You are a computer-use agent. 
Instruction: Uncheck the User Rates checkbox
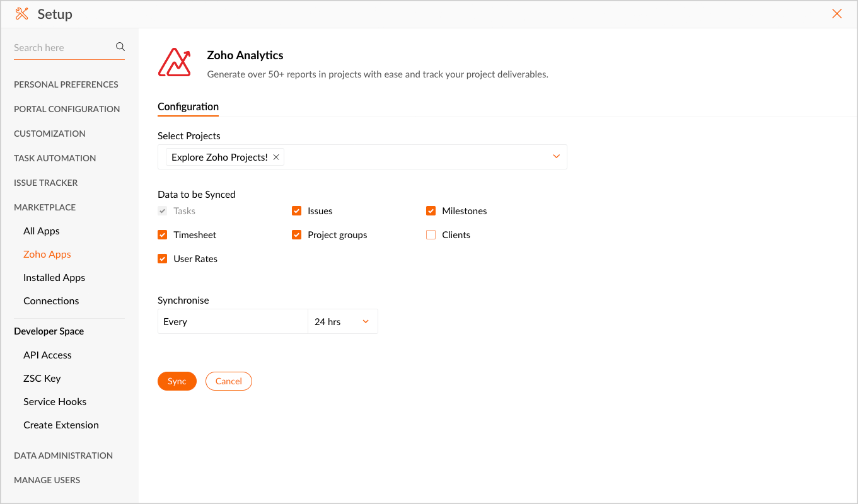coord(163,259)
